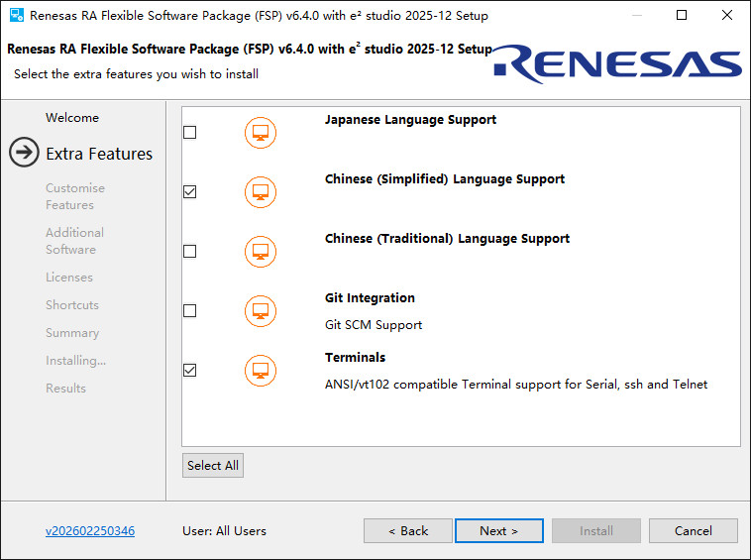Select Results step in sidebar
The width and height of the screenshot is (751, 560).
coord(65,388)
